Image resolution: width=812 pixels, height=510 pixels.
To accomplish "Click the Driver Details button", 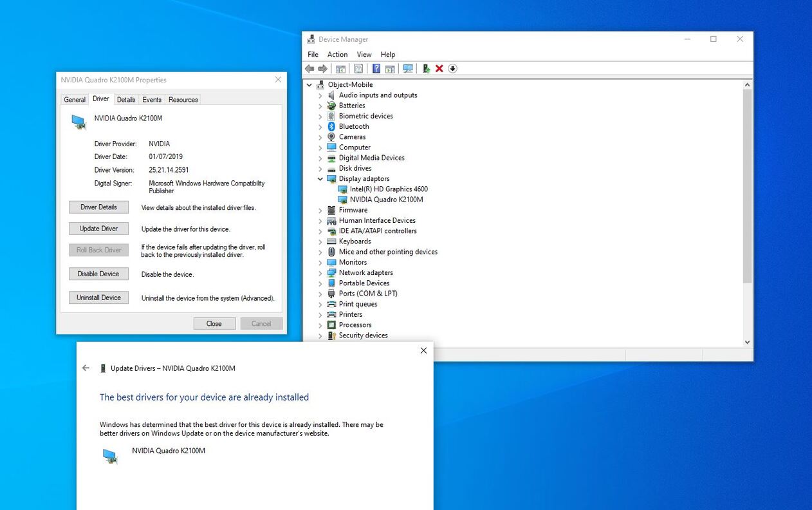I will 98,207.
